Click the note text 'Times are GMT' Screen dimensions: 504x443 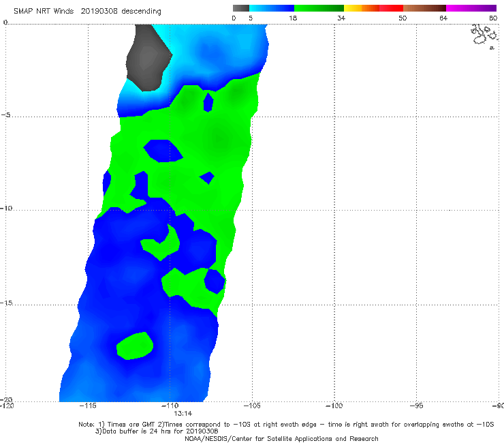131,425
